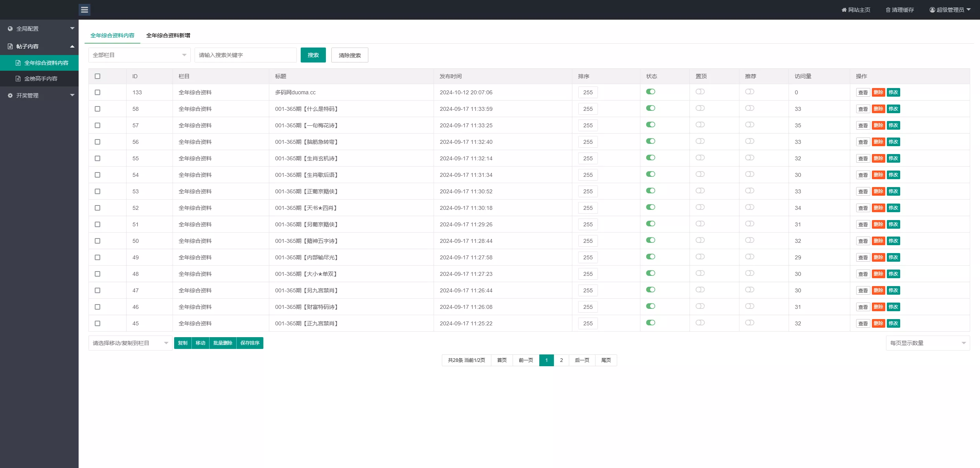Viewport: 980px width, 468px height.
Task: Click the hamburger menu icon in the header
Action: [85, 10]
